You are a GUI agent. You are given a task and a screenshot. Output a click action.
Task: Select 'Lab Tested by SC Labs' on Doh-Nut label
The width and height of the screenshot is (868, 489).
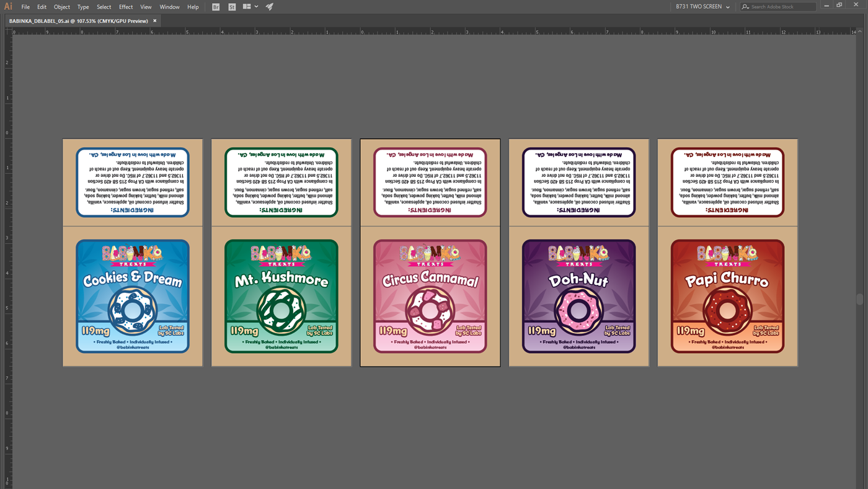coord(618,330)
